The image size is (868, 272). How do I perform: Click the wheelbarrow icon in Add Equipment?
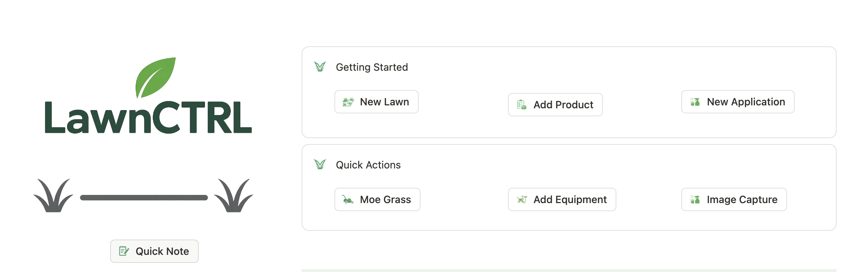522,199
